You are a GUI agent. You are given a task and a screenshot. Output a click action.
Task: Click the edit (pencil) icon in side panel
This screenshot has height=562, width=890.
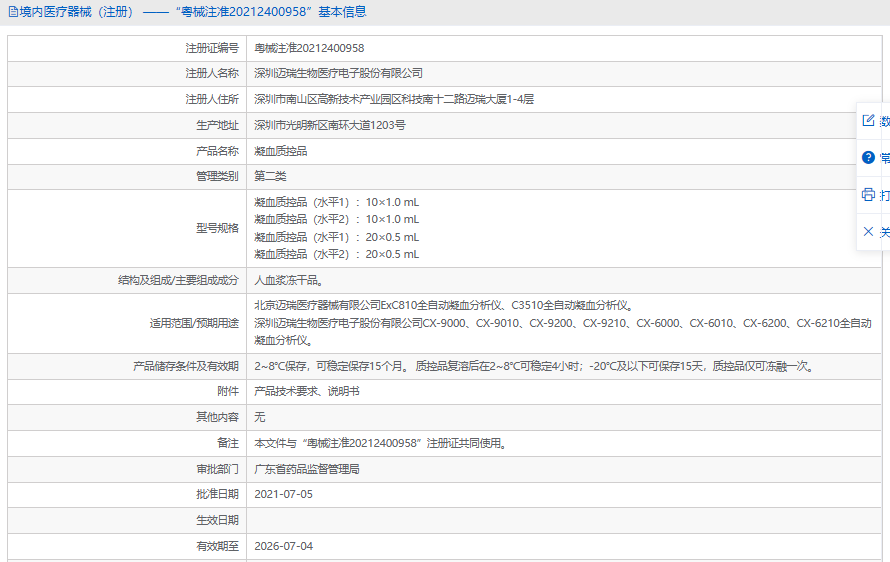[868, 120]
